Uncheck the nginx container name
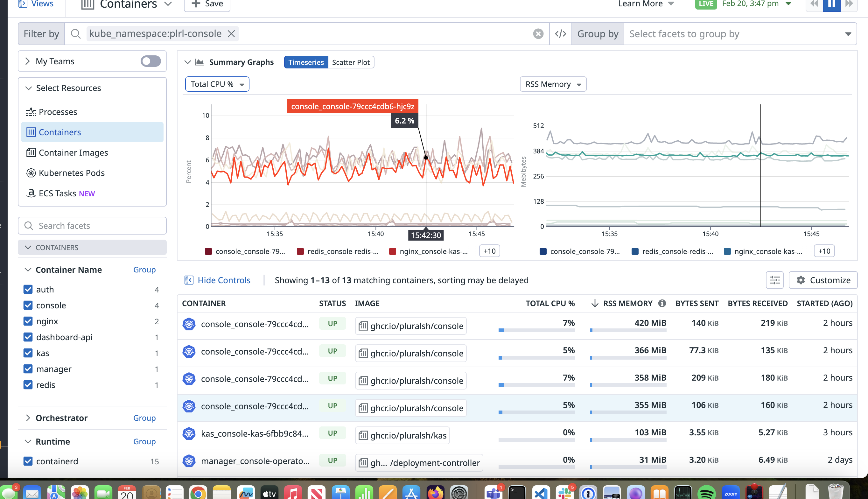This screenshot has width=868, height=499. (28, 321)
